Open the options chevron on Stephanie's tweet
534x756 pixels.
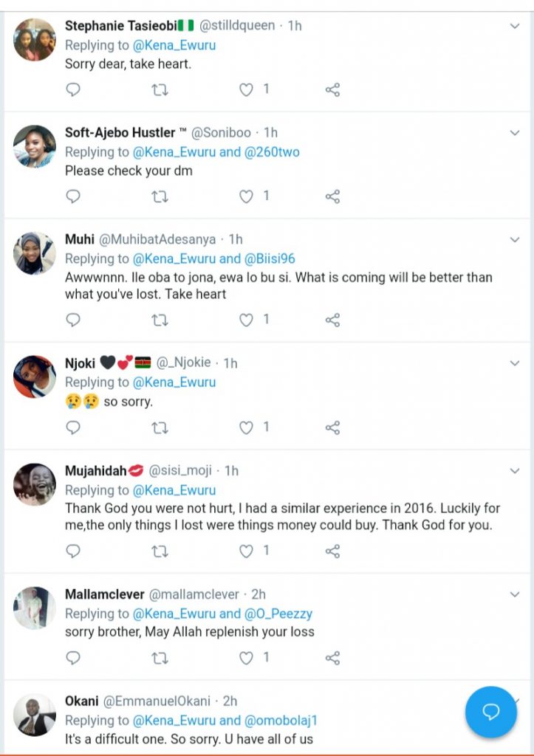point(515,27)
